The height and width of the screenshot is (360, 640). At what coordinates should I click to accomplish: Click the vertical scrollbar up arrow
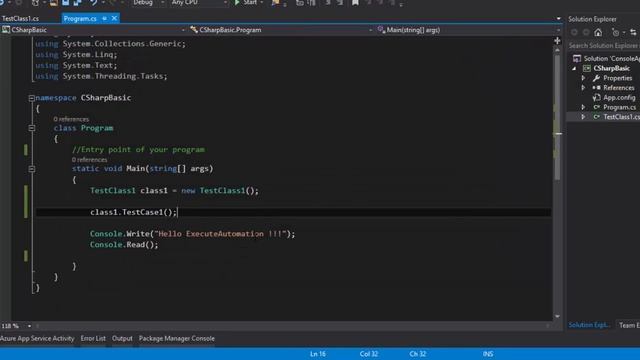point(557,49)
